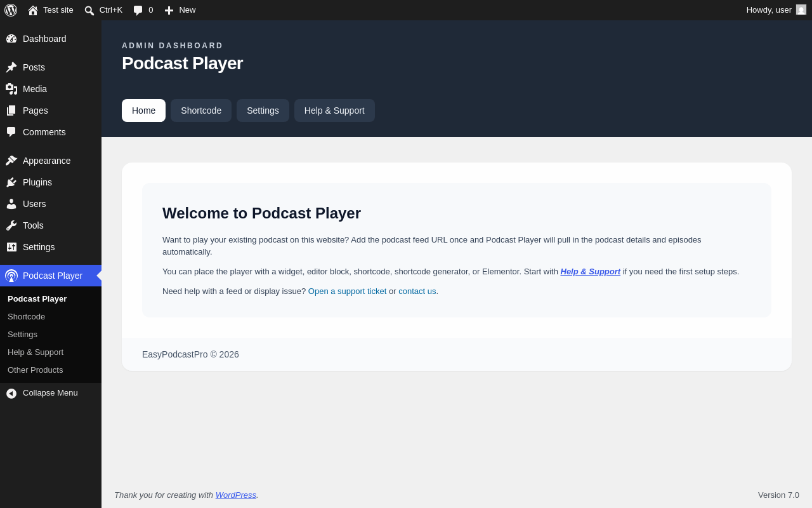
Task: Click the Test site home icon
Action: click(x=33, y=10)
